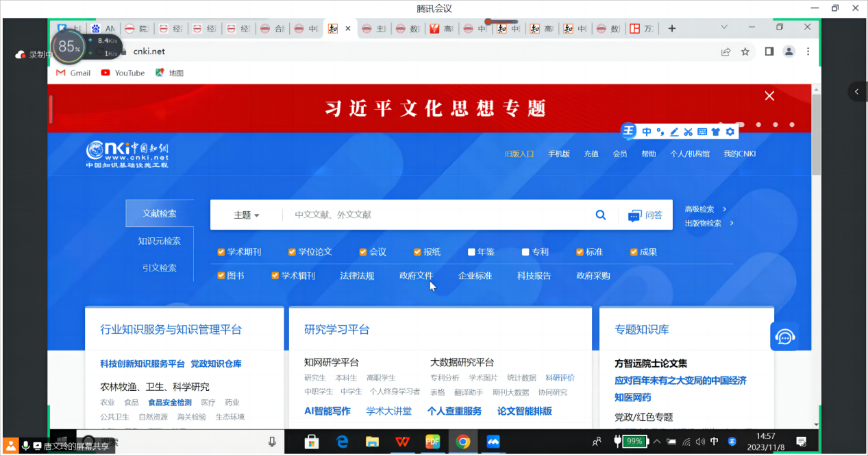Click the share icon in address bar

pyautogui.click(x=726, y=51)
